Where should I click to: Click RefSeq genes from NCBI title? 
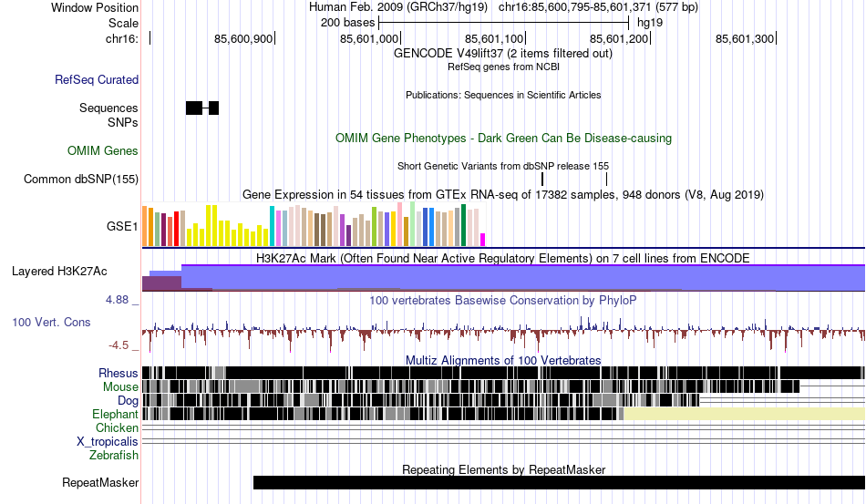(503, 67)
